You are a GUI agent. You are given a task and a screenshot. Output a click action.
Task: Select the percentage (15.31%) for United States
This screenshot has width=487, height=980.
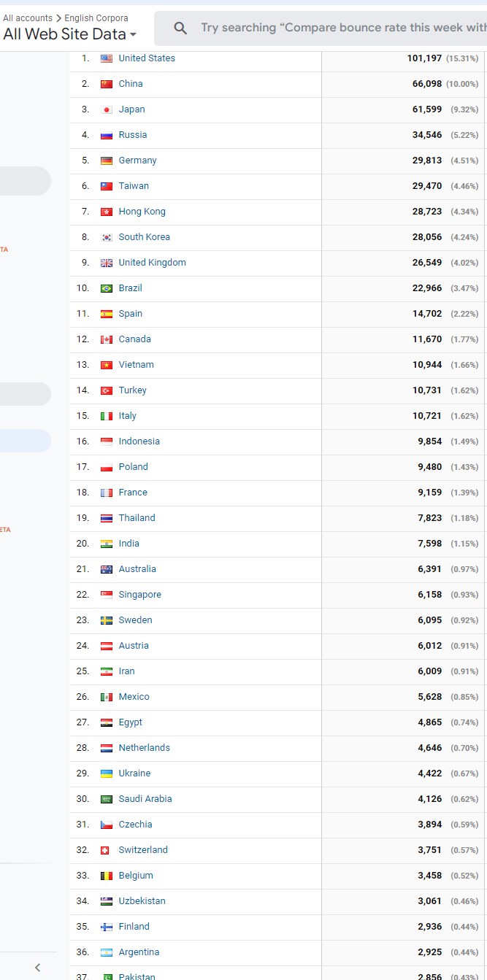click(x=463, y=58)
